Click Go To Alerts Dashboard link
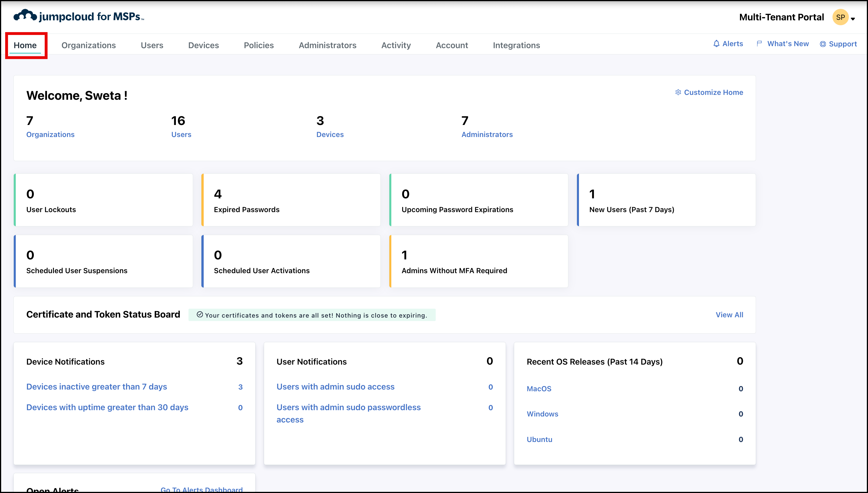Viewport: 868px width, 493px height. (201, 489)
